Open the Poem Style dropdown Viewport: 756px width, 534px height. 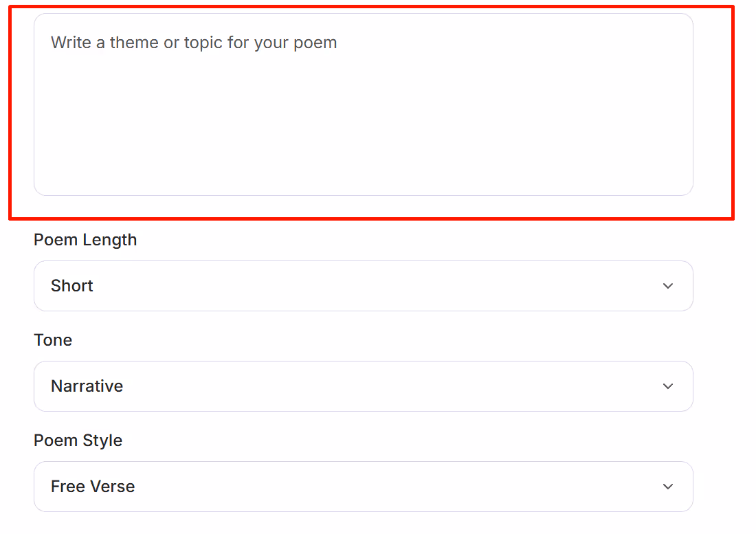tap(364, 487)
